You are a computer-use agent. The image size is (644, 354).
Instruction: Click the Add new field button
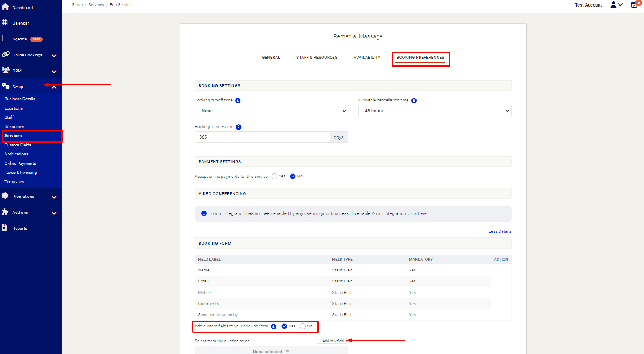(x=332, y=341)
